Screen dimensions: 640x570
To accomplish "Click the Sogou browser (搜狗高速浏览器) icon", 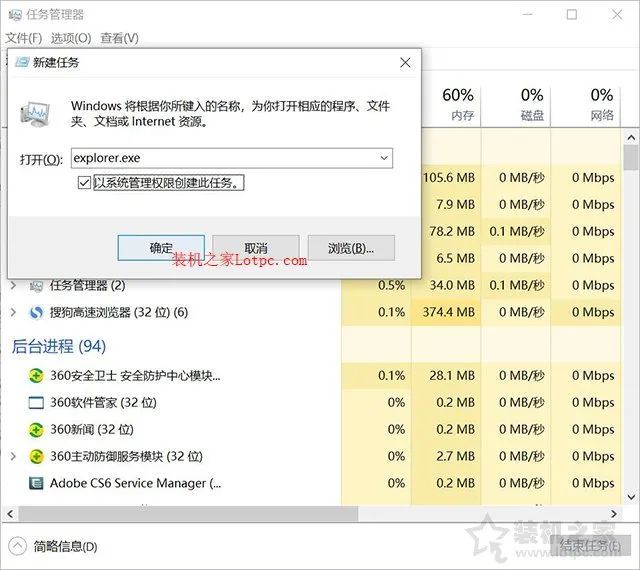I will (36, 312).
